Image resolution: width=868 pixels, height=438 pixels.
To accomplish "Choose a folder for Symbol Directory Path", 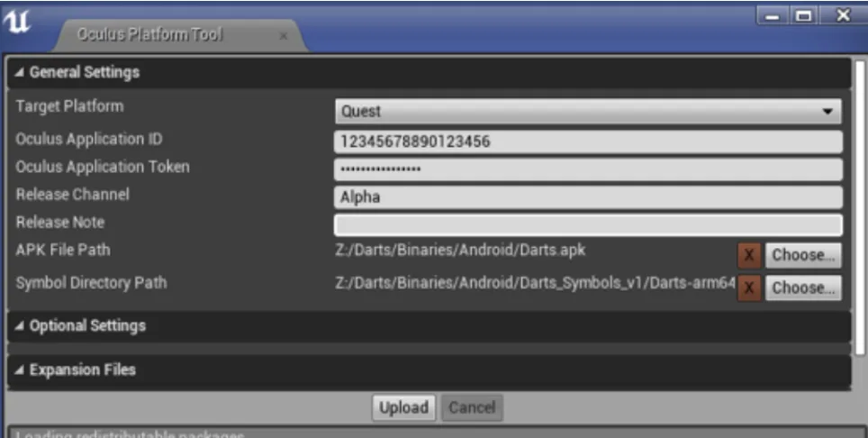I will [803, 287].
